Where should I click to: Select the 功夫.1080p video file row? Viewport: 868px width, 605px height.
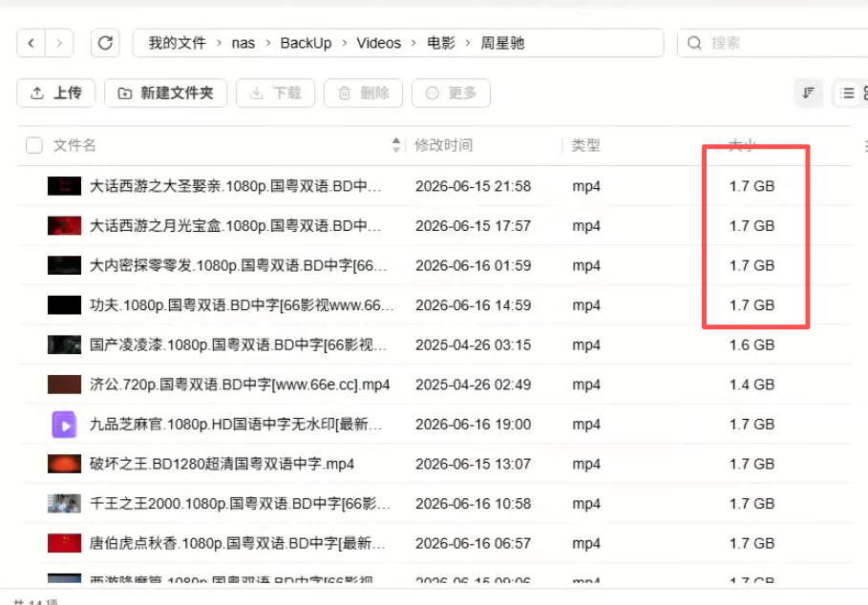[434, 305]
